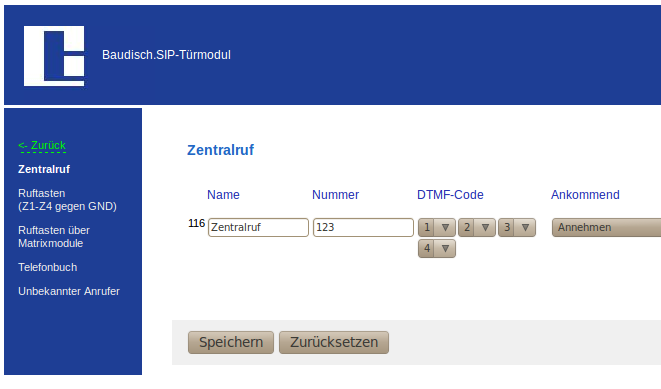Click the Zurücksetzen button

[x=334, y=342]
